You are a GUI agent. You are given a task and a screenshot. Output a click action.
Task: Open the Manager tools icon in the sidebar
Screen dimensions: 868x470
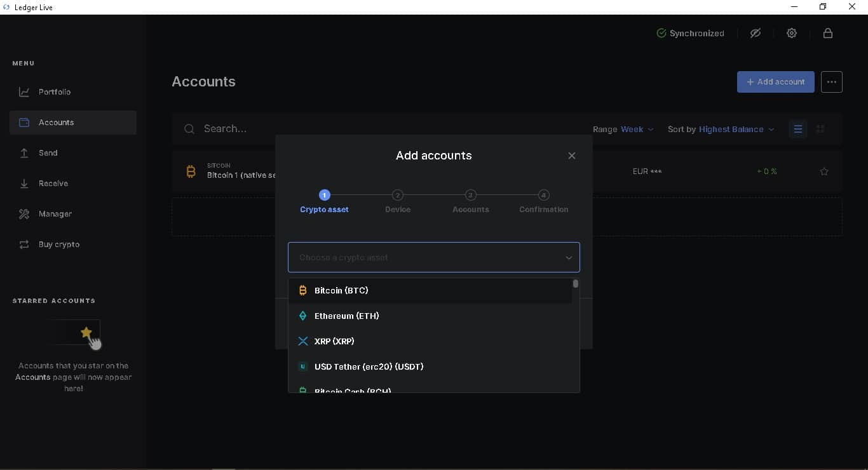pos(24,214)
